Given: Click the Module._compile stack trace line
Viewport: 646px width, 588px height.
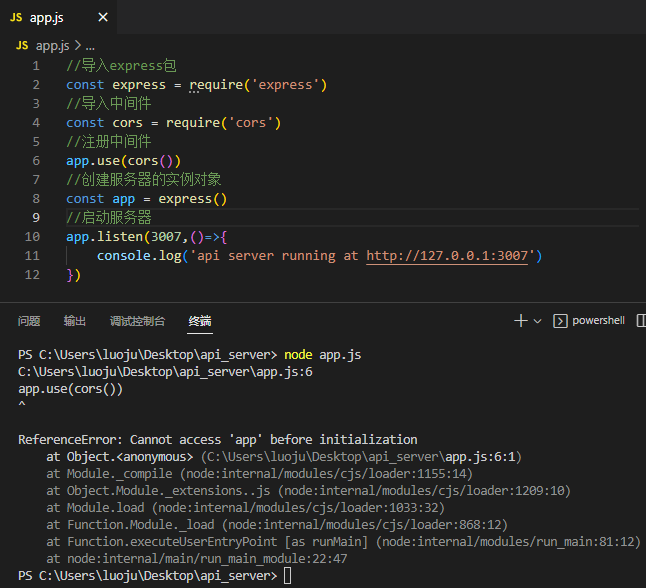Looking at the screenshot, I should (259, 474).
